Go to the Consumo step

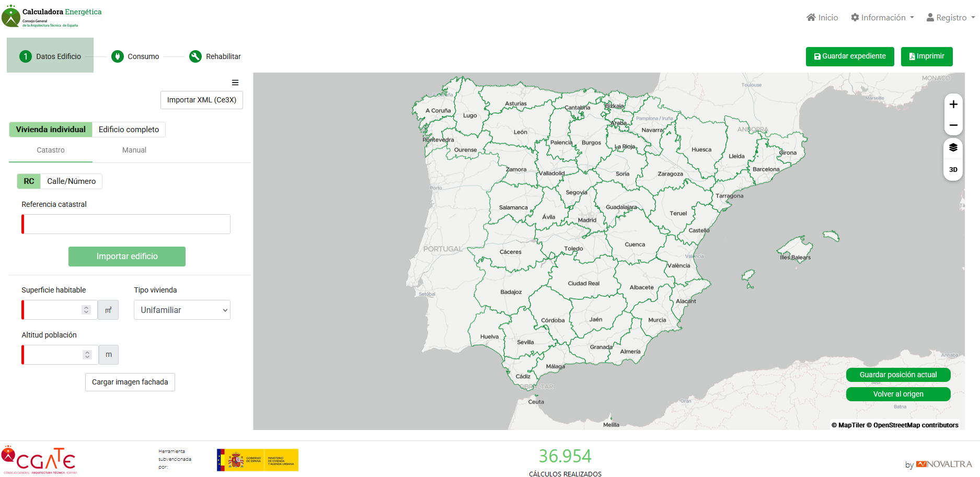point(135,56)
